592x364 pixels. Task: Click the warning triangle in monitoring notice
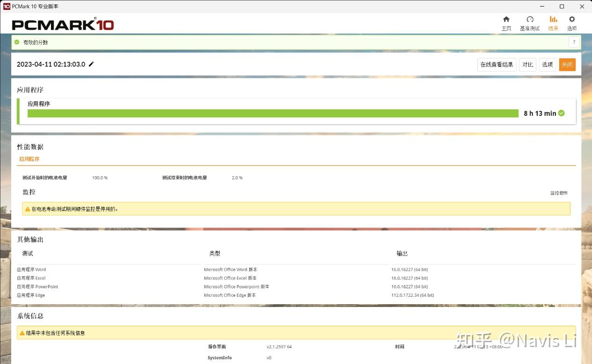[28, 209]
